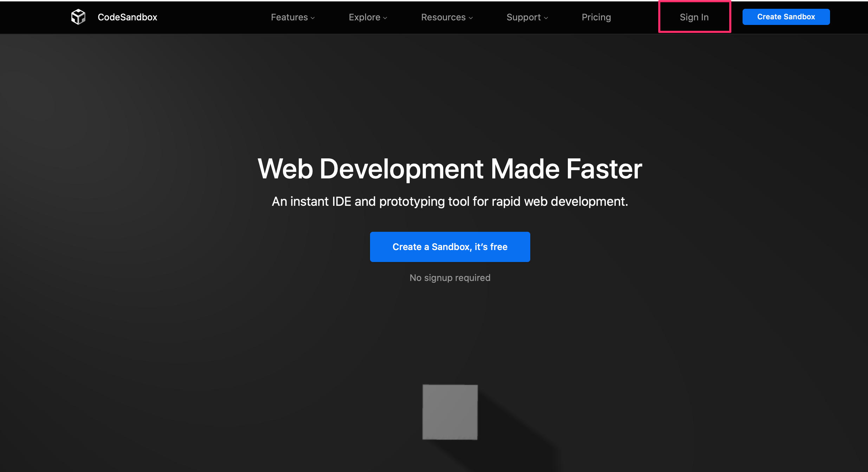Expand the Resources dropdown chevron
The height and width of the screenshot is (472, 868).
(471, 18)
